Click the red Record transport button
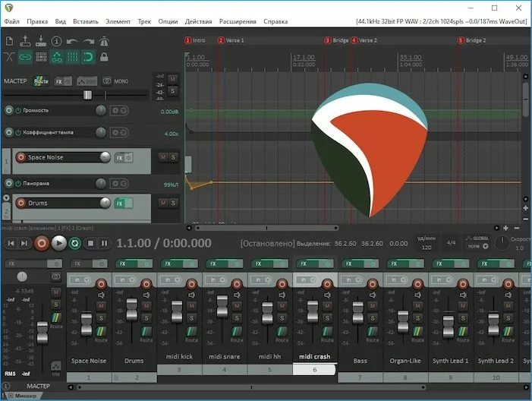 click(x=42, y=243)
